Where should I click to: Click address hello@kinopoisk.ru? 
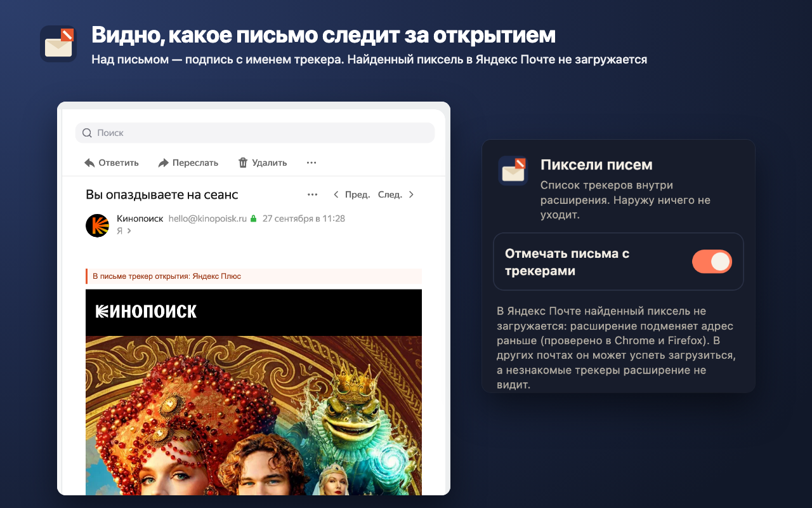click(x=207, y=218)
